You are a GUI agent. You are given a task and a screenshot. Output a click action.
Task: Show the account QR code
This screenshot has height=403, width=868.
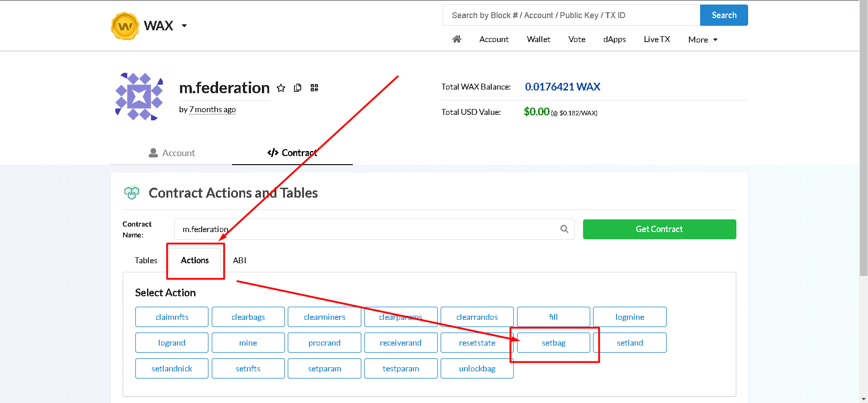[314, 88]
